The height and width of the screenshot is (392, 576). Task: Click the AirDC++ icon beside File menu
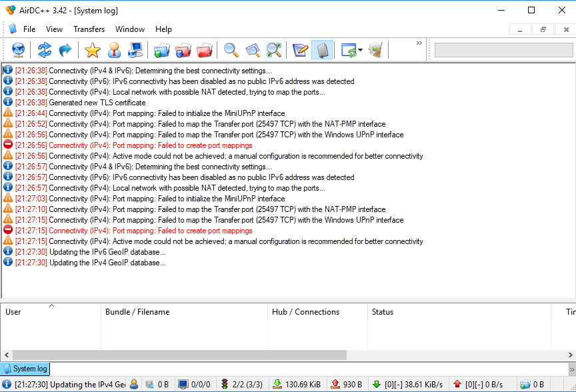(13, 29)
